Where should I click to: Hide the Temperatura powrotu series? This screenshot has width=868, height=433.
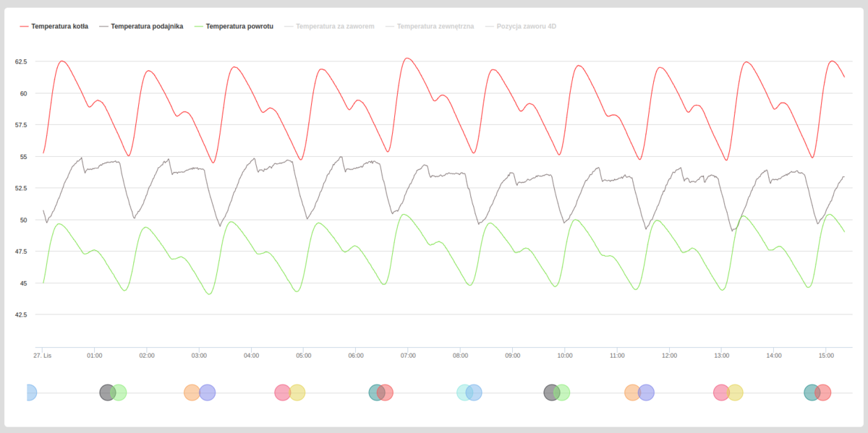[239, 26]
